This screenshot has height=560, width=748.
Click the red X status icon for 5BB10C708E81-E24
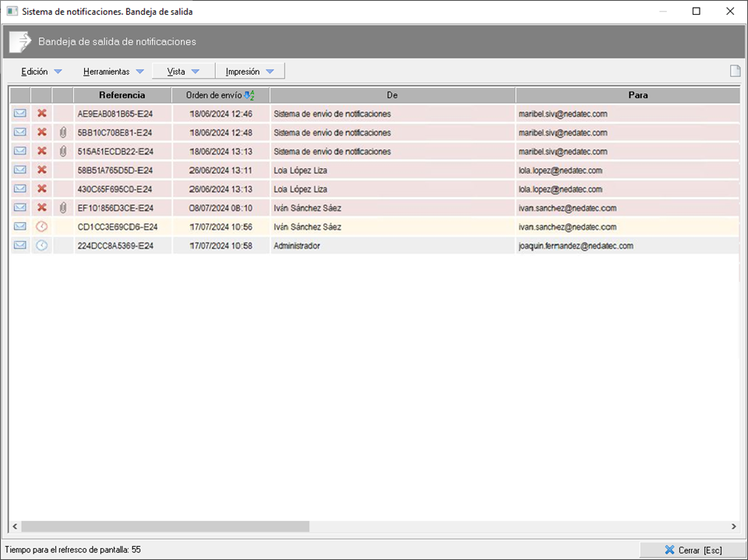pos(42,132)
